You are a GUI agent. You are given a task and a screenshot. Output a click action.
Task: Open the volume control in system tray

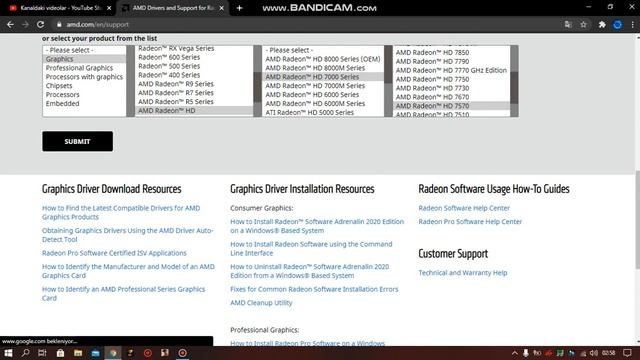tap(593, 353)
